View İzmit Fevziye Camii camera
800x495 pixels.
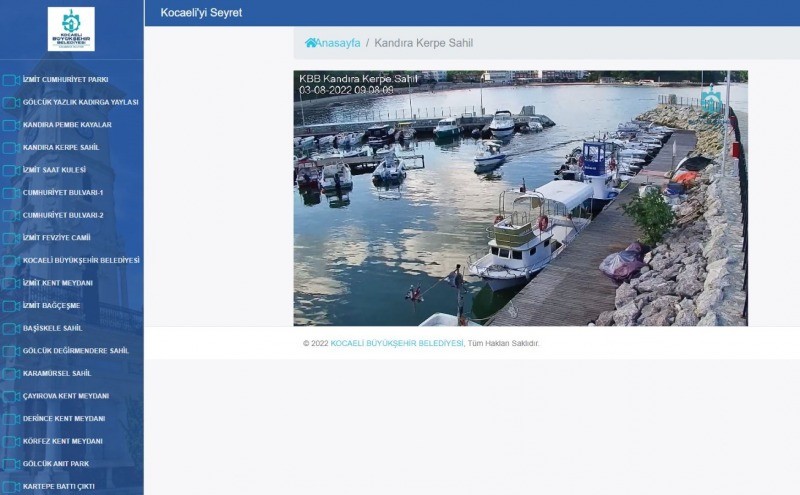click(57, 237)
